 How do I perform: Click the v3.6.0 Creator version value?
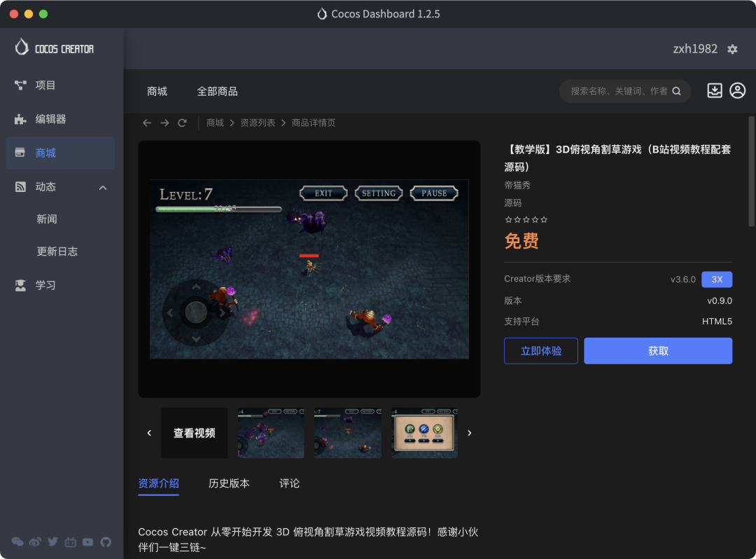(682, 279)
